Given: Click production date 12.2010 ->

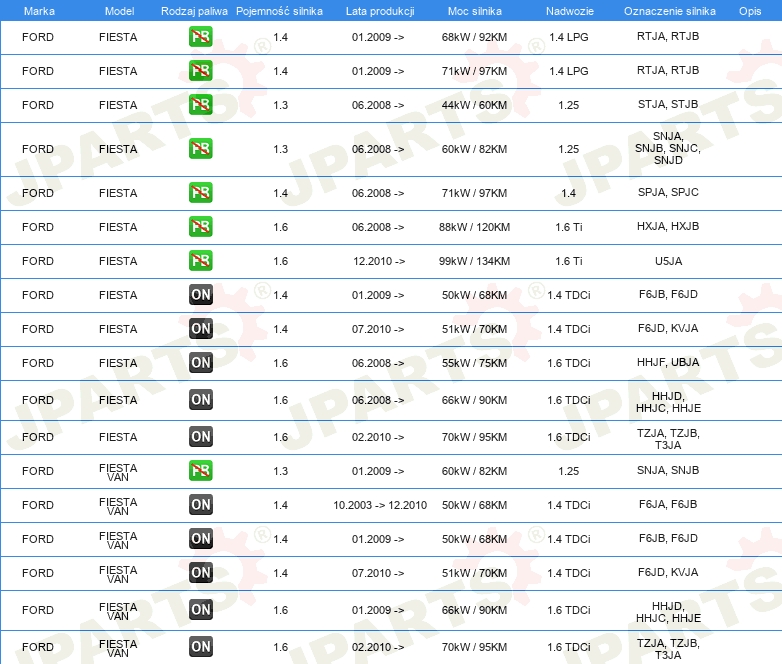Looking at the screenshot, I should point(379,261).
